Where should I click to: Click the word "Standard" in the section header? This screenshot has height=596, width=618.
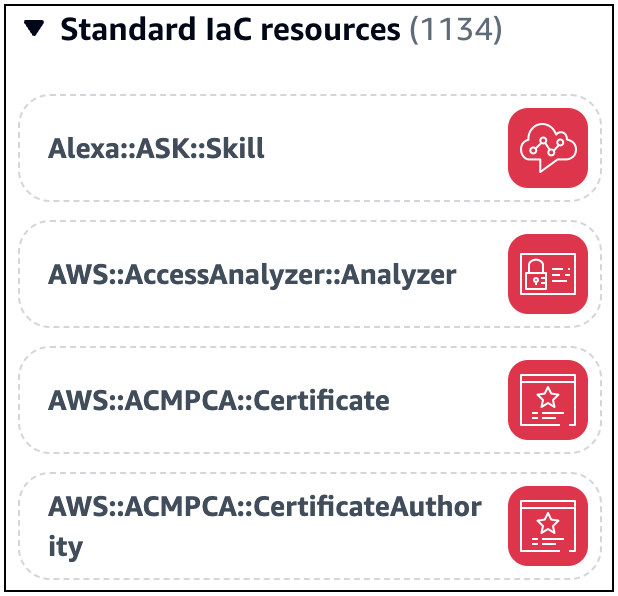[118, 29]
